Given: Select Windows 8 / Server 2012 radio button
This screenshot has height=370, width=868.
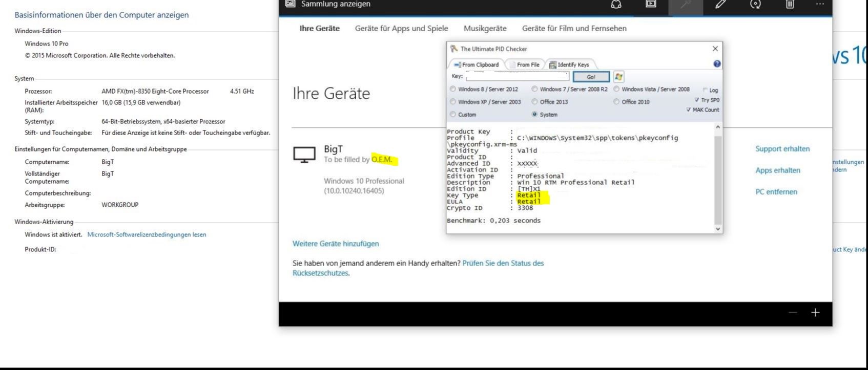Looking at the screenshot, I should coord(453,89).
